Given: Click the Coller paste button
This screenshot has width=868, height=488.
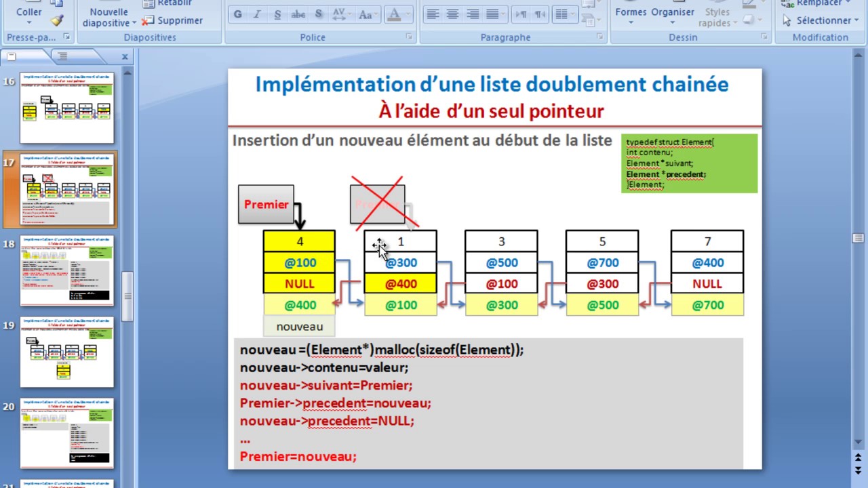Looking at the screenshot, I should (28, 14).
